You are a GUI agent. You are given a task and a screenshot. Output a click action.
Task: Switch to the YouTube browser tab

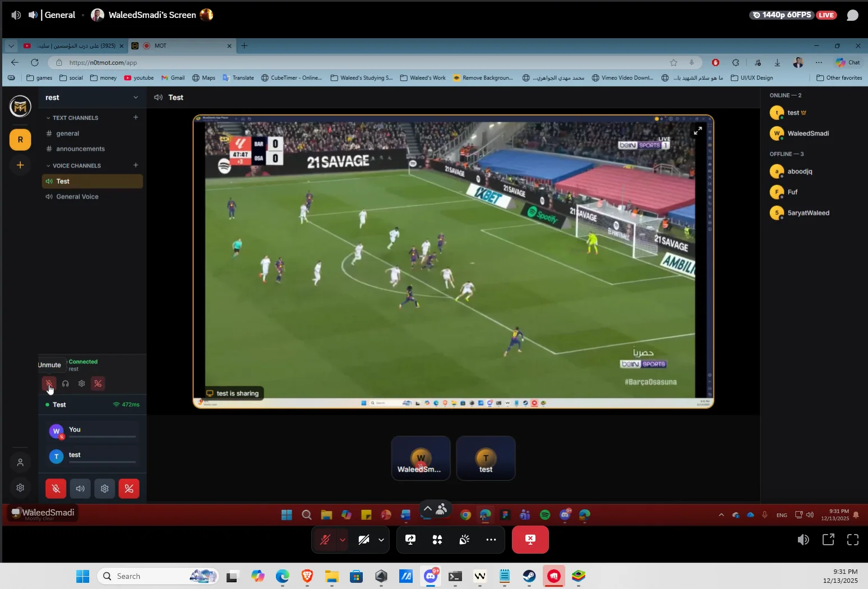click(x=73, y=46)
